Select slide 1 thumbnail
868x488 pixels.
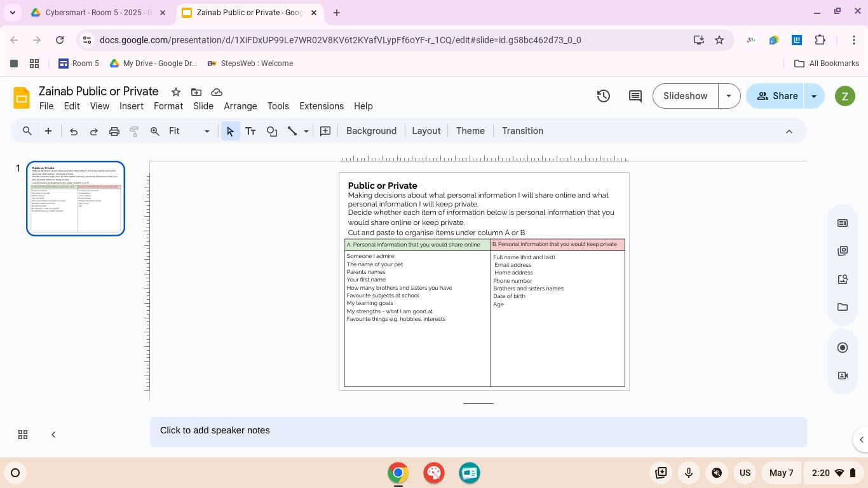tap(76, 198)
